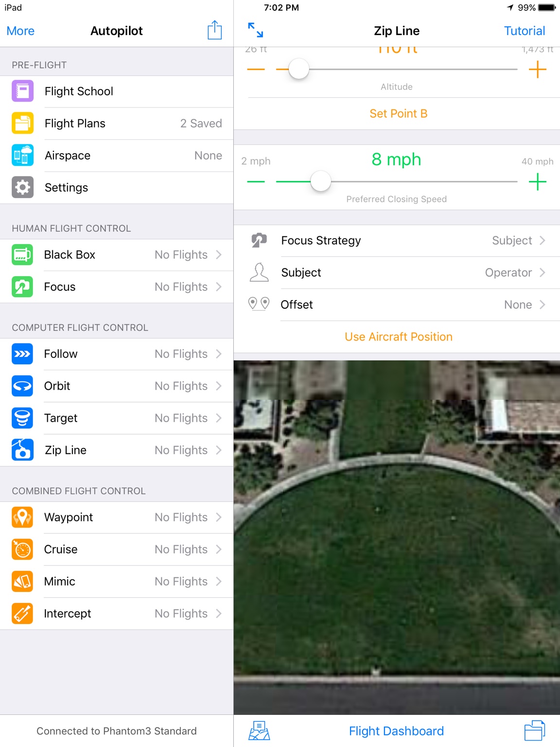Open Flight School icon
The height and width of the screenshot is (747, 560).
[x=22, y=91]
